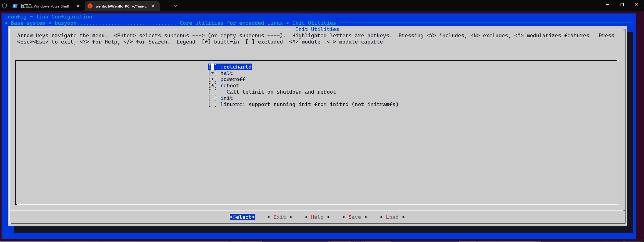Switch to the Windows PowerShell tab
Image resolution: width=644 pixels, height=242 pixels.
coord(44,6)
